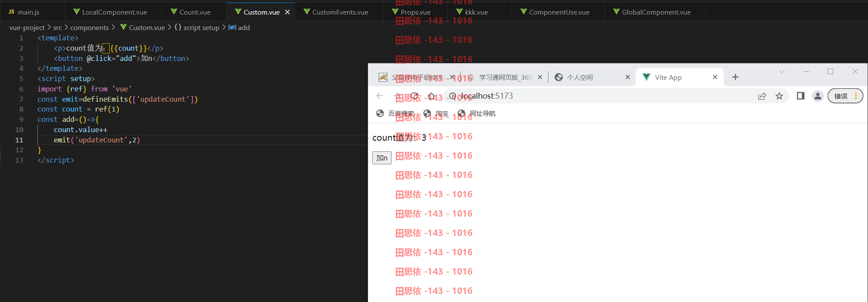868x302 pixels.
Task: Minimize the browser window
Action: [x=806, y=72]
